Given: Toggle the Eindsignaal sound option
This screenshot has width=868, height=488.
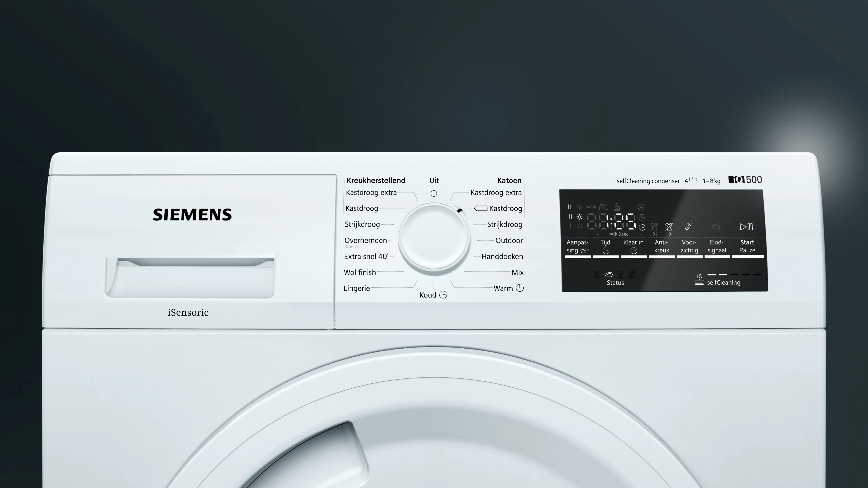Looking at the screenshot, I should [x=717, y=246].
